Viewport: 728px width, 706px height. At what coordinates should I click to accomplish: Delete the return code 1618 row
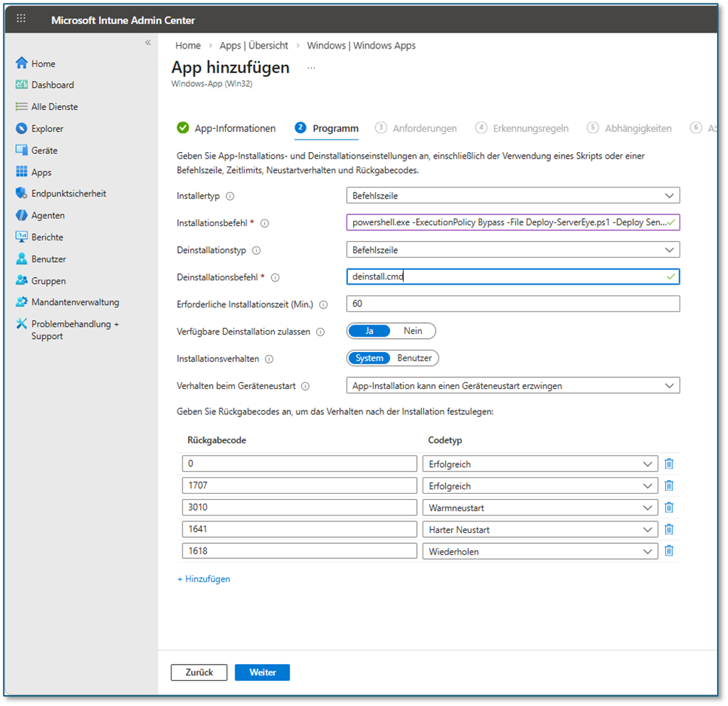(x=669, y=551)
